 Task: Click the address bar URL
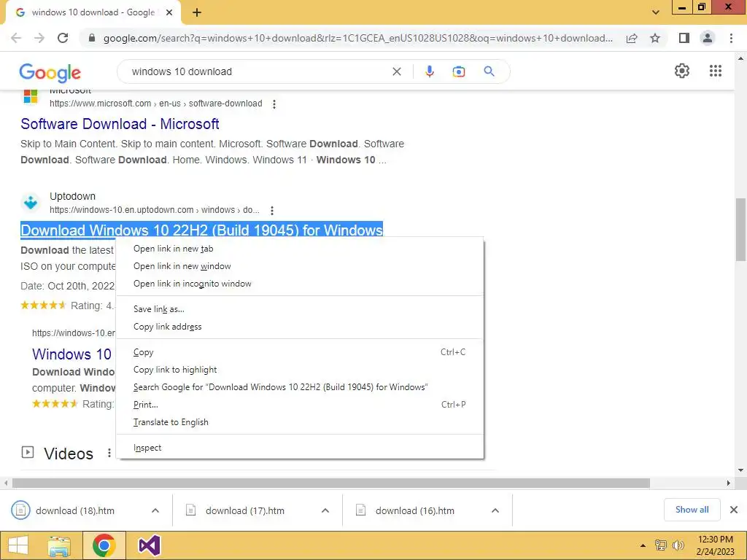[357, 38]
